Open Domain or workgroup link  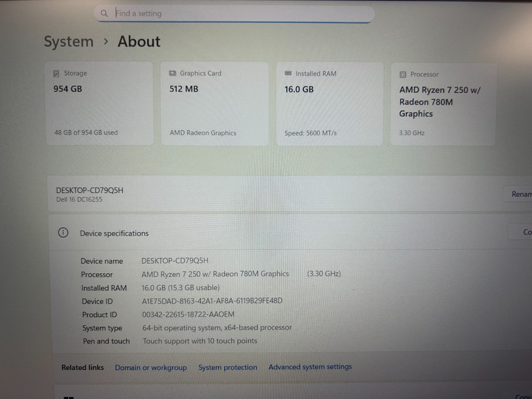tap(151, 367)
